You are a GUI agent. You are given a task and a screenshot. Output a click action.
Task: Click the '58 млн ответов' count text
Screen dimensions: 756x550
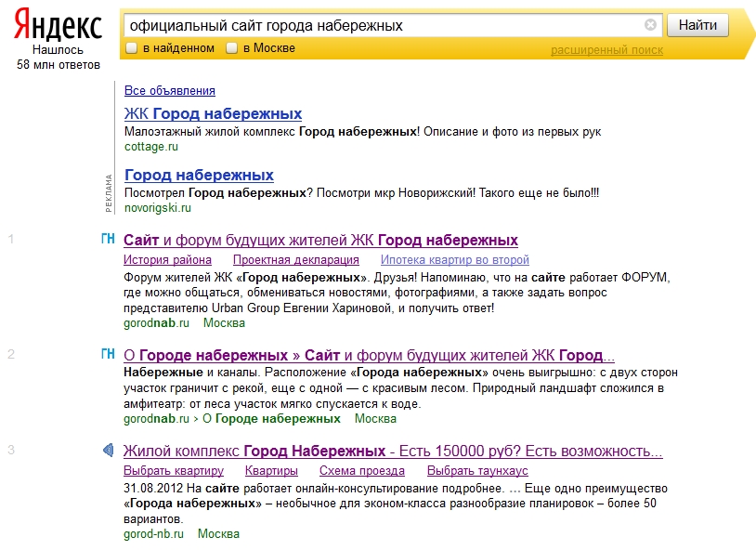[59, 65]
